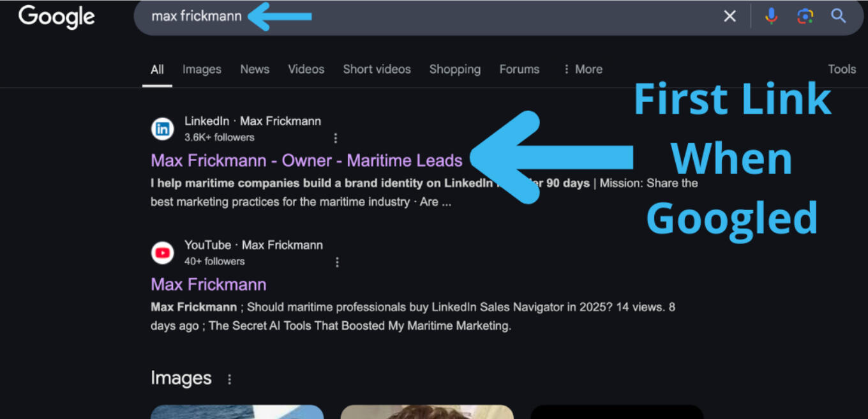Switch to the Images tab
The width and height of the screenshot is (868, 419).
coord(202,69)
